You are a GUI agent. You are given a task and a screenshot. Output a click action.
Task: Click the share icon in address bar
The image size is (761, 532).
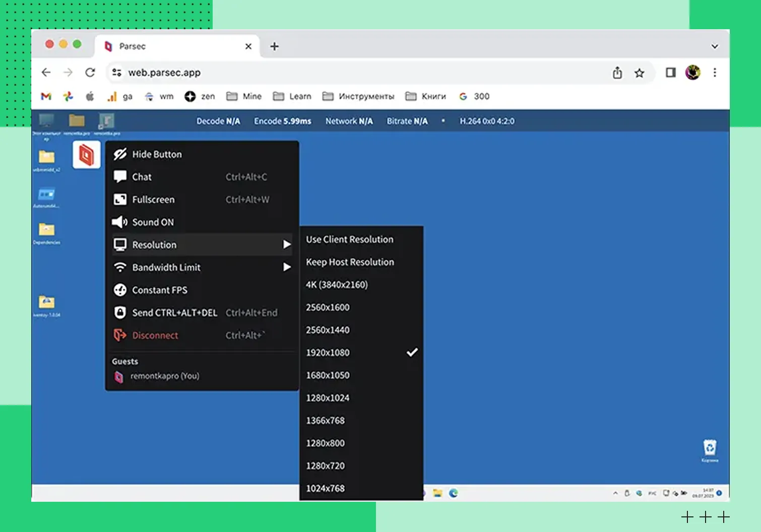point(617,73)
